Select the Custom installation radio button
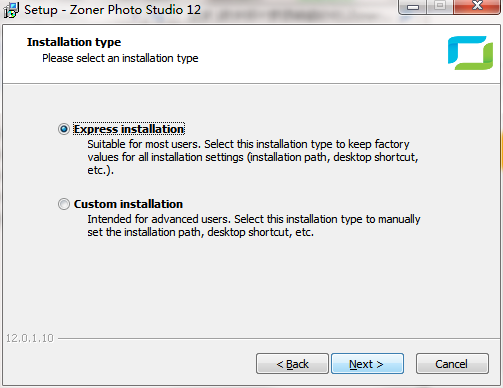This screenshot has width=503, height=388. [64, 204]
